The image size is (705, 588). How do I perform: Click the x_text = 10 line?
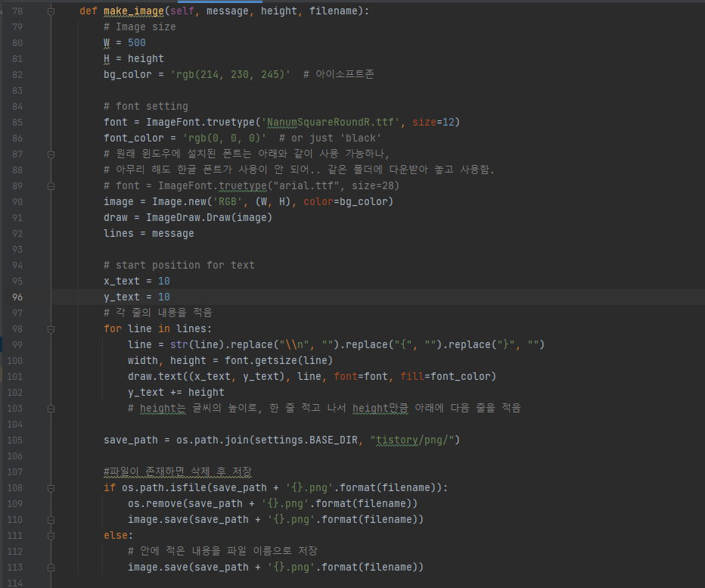(x=137, y=282)
